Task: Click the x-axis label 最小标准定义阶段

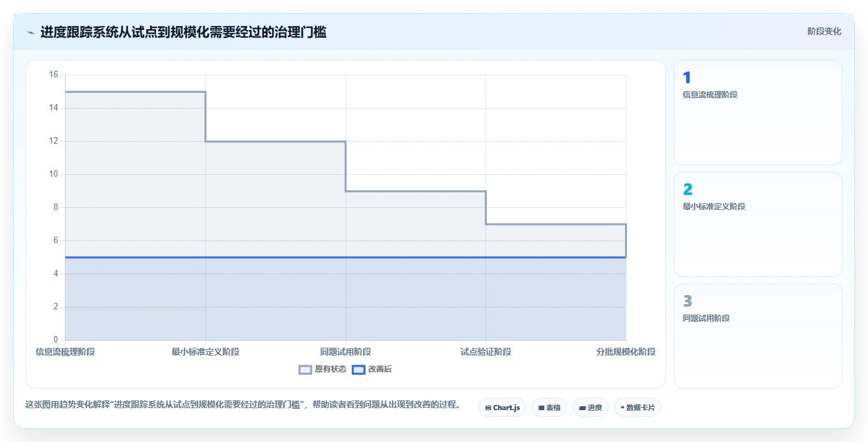Action: coord(205,352)
